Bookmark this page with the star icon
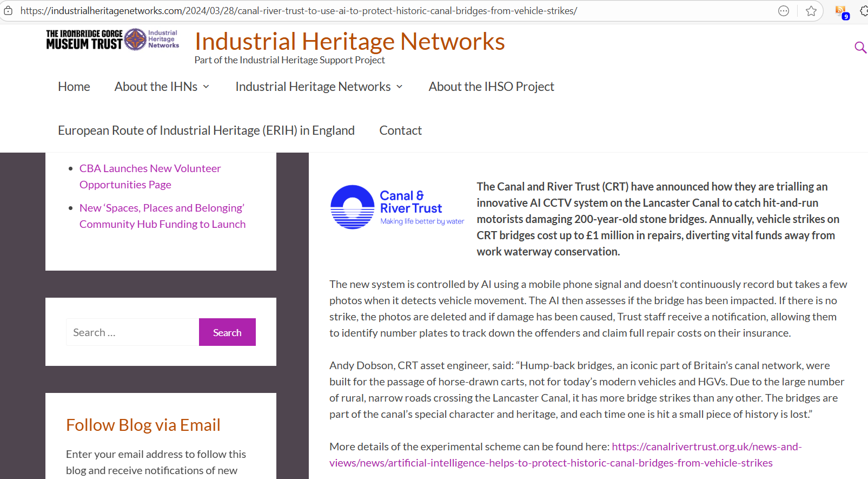 point(811,11)
